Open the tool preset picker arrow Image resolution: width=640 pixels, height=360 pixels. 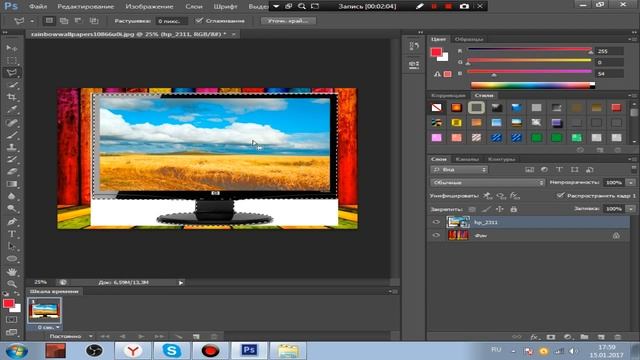[x=32, y=21]
